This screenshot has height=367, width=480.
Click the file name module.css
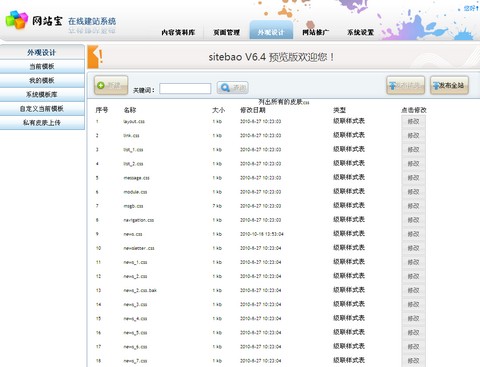pos(135,192)
